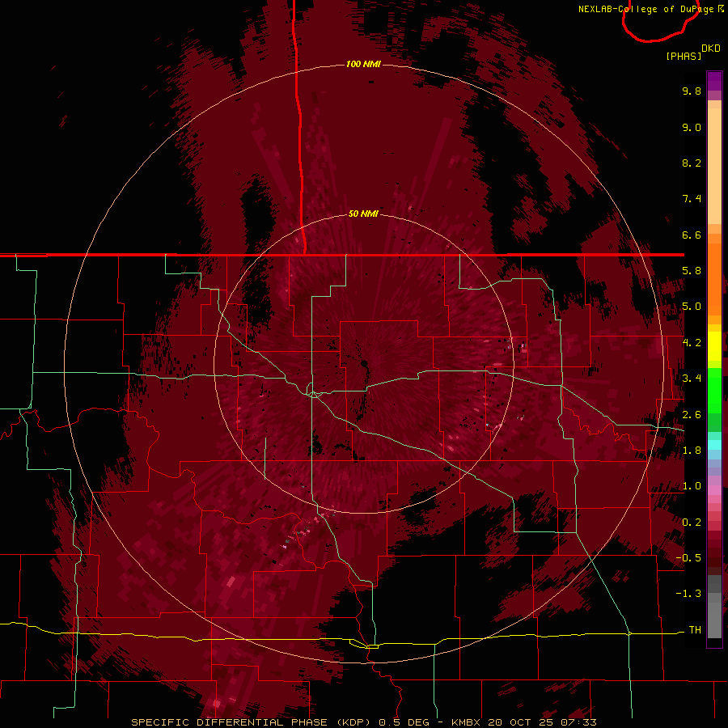
Task: Pick the cyan color bar segment
Action: 714,445
